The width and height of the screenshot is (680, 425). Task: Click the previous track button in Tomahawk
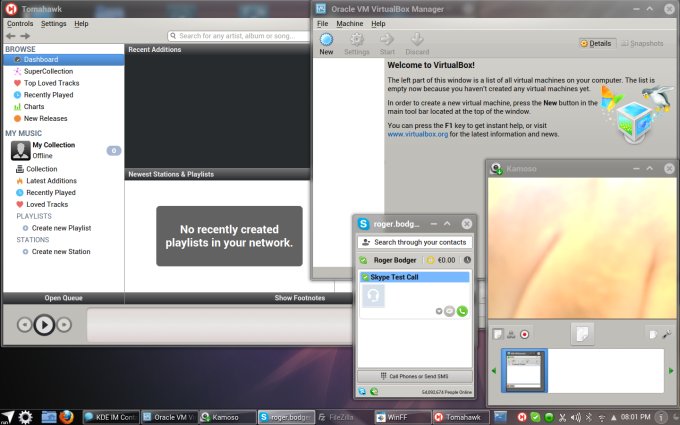(x=24, y=324)
